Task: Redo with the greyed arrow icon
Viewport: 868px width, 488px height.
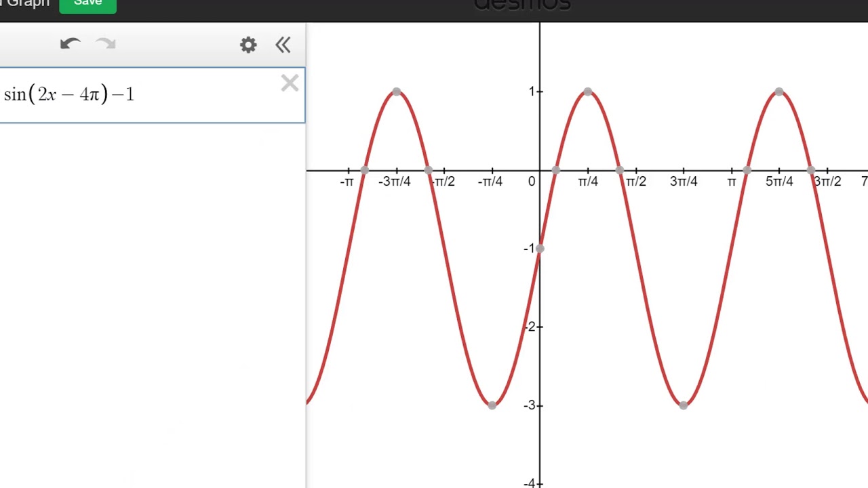Action: pos(106,44)
